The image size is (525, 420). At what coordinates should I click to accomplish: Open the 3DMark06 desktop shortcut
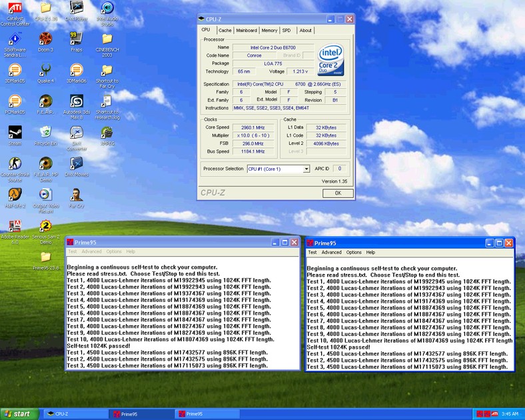click(76, 69)
